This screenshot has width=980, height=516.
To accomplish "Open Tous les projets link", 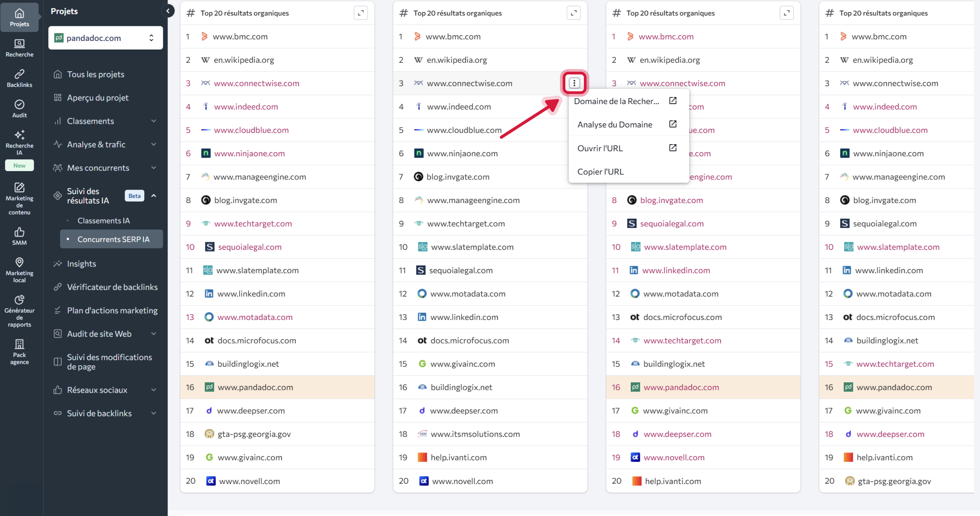I will point(95,74).
